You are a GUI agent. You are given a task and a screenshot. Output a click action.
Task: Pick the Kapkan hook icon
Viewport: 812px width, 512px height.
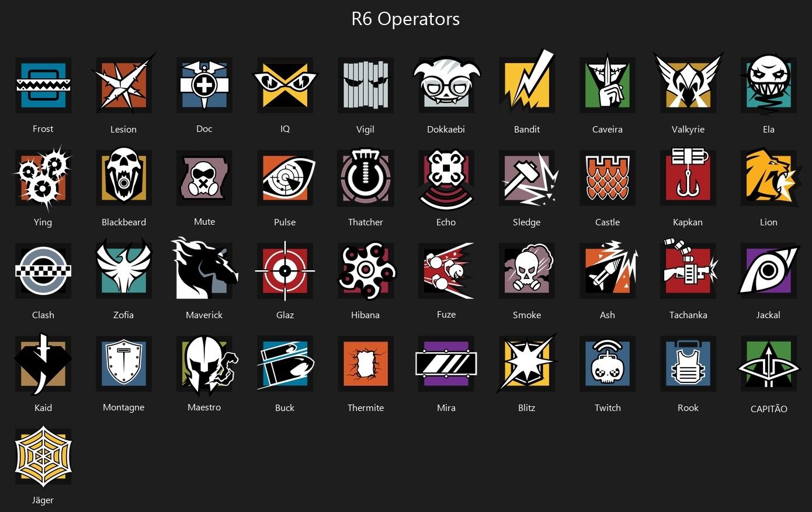[688, 176]
